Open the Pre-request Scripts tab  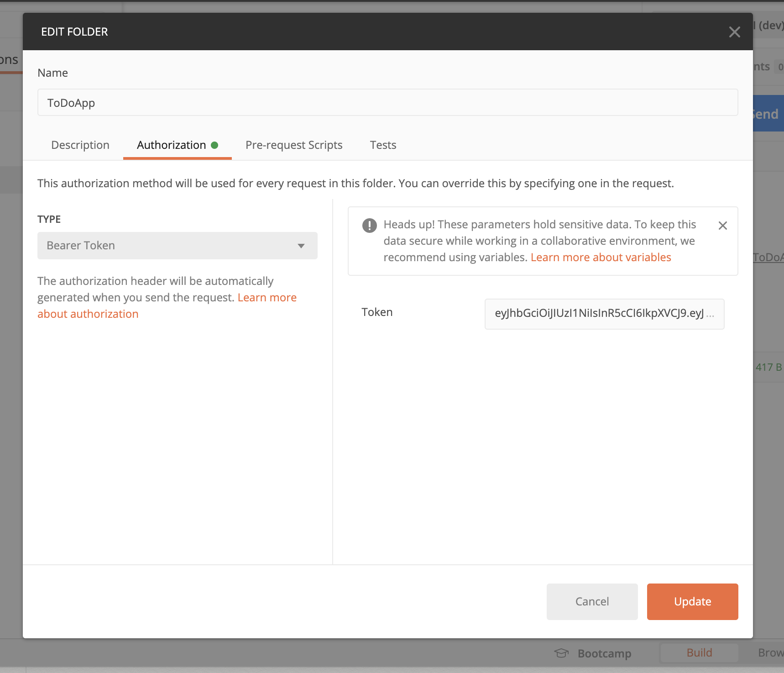[294, 145]
